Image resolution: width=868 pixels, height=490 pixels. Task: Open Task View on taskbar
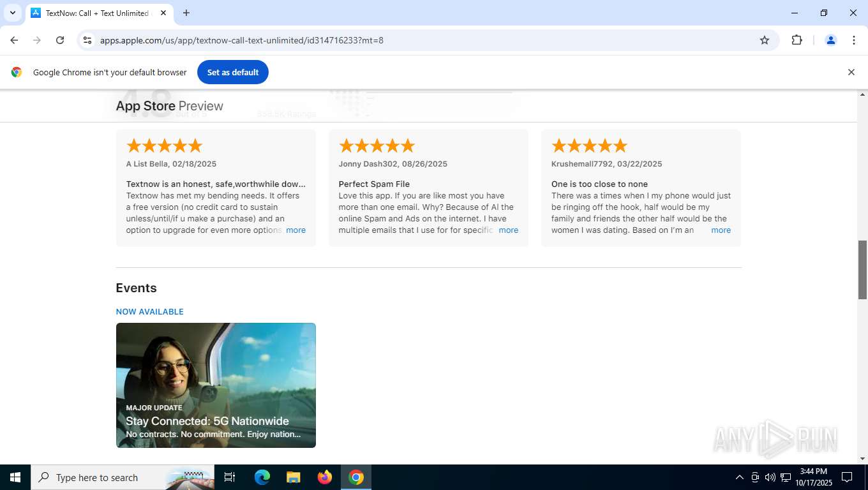(230, 477)
